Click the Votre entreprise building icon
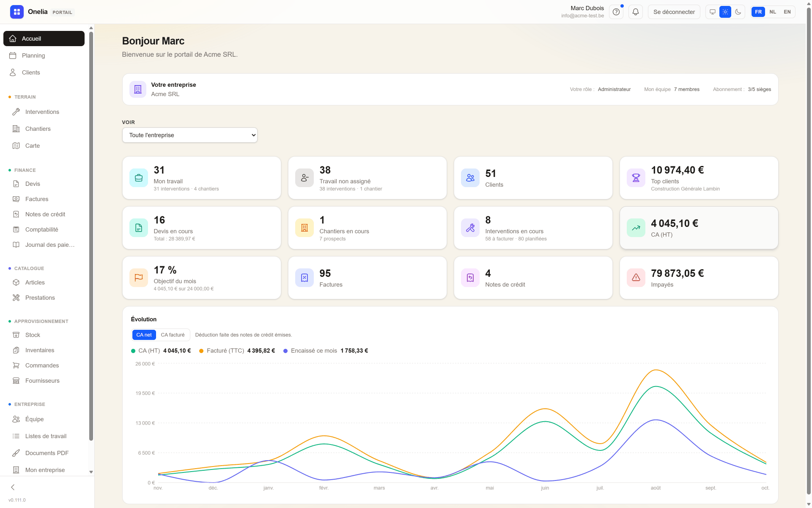This screenshot has width=812, height=508. [x=138, y=89]
